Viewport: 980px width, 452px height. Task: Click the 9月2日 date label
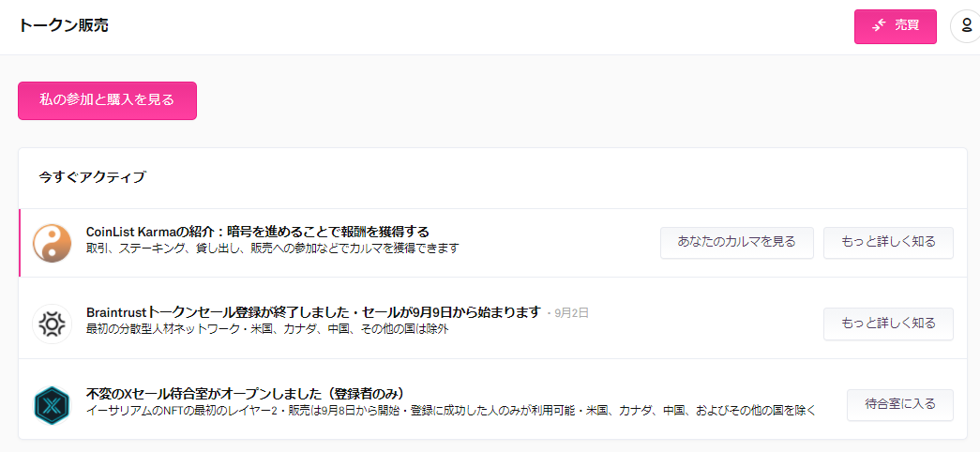[x=571, y=313]
